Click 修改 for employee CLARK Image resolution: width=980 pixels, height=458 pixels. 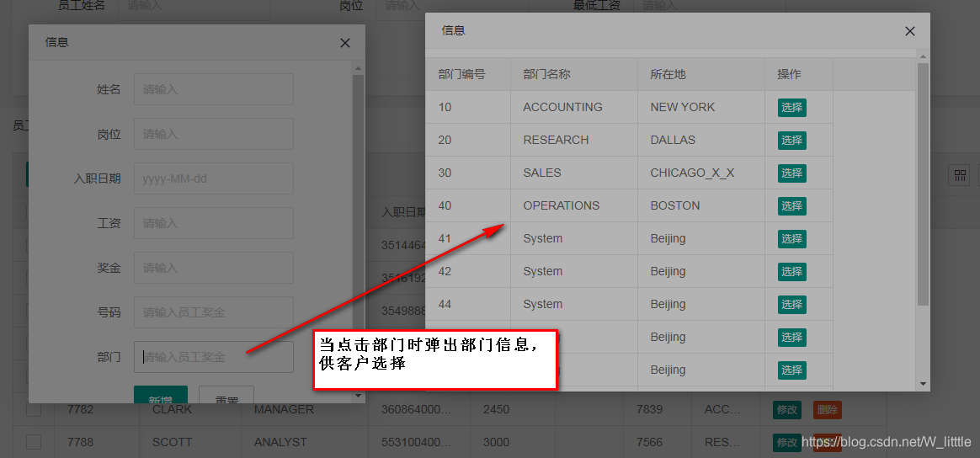pyautogui.click(x=787, y=410)
